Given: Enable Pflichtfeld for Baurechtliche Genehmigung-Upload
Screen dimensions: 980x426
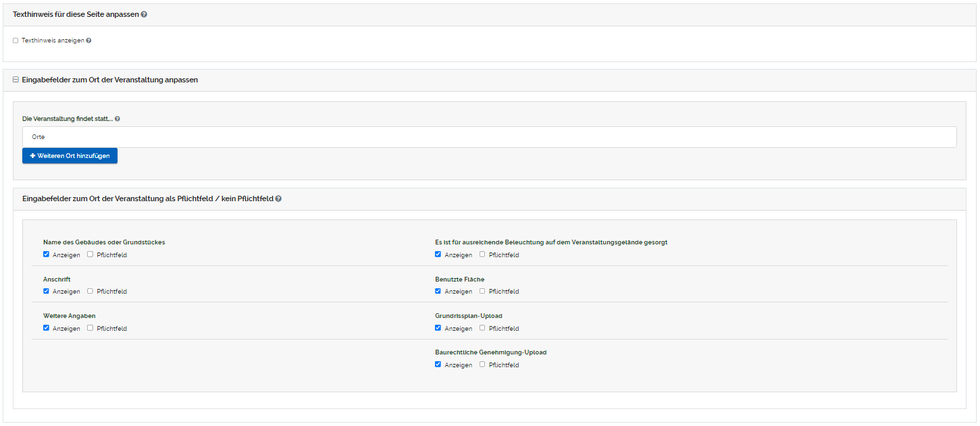Looking at the screenshot, I should point(482,365).
